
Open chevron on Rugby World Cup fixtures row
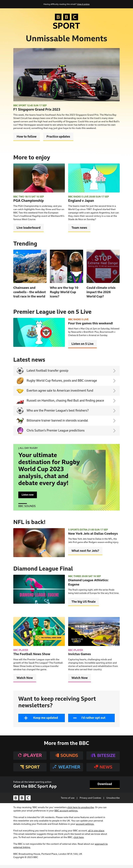(114, 381)
